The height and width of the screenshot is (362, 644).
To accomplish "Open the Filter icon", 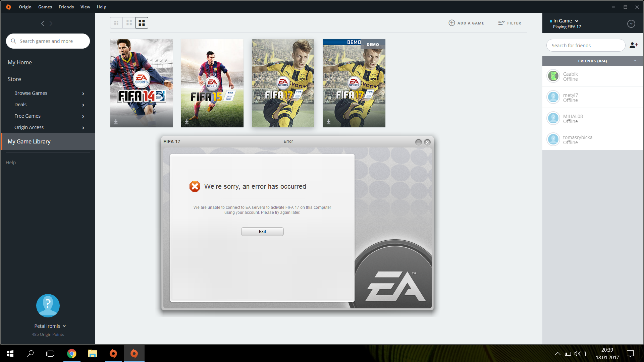I will [501, 23].
